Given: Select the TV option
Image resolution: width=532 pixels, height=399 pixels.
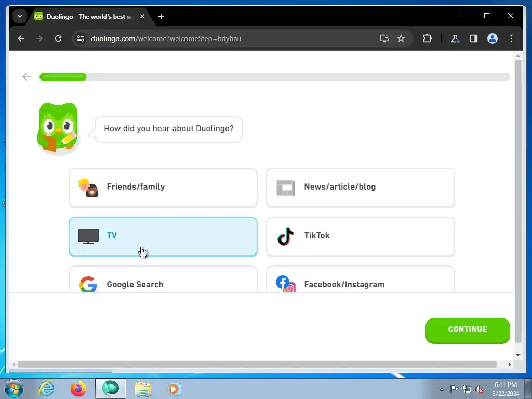Looking at the screenshot, I should click(163, 236).
